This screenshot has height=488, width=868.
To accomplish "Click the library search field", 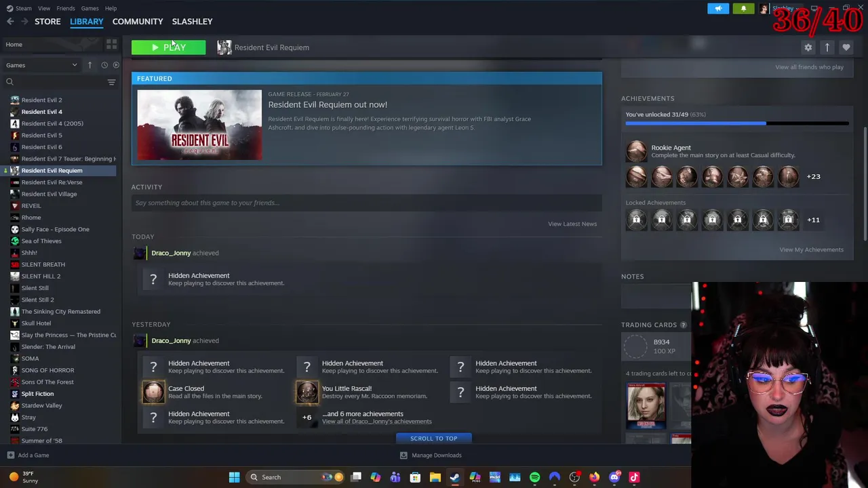I will (x=54, y=82).
